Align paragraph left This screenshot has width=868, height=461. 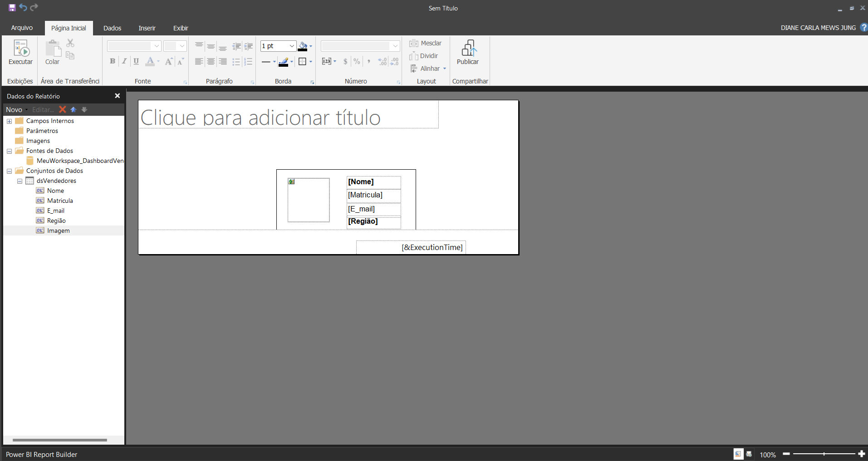click(x=199, y=61)
